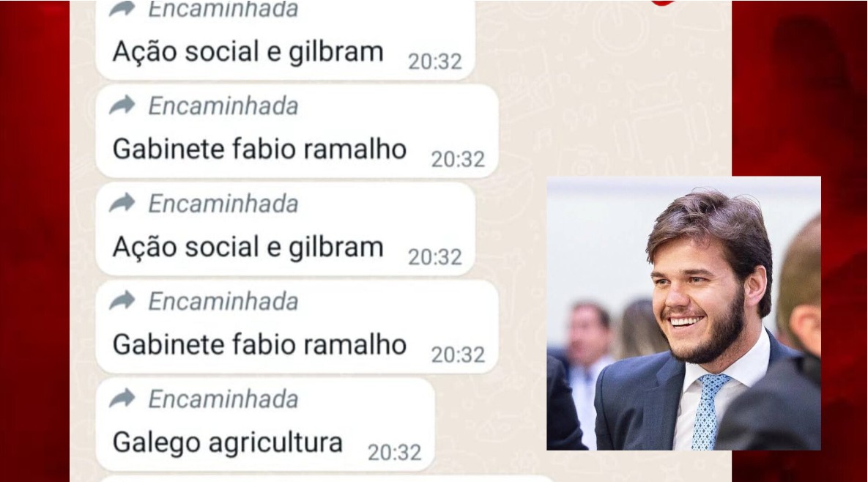
Task: Select Ação social e gilbram text between the Gabinete messages
Action: coord(248,248)
